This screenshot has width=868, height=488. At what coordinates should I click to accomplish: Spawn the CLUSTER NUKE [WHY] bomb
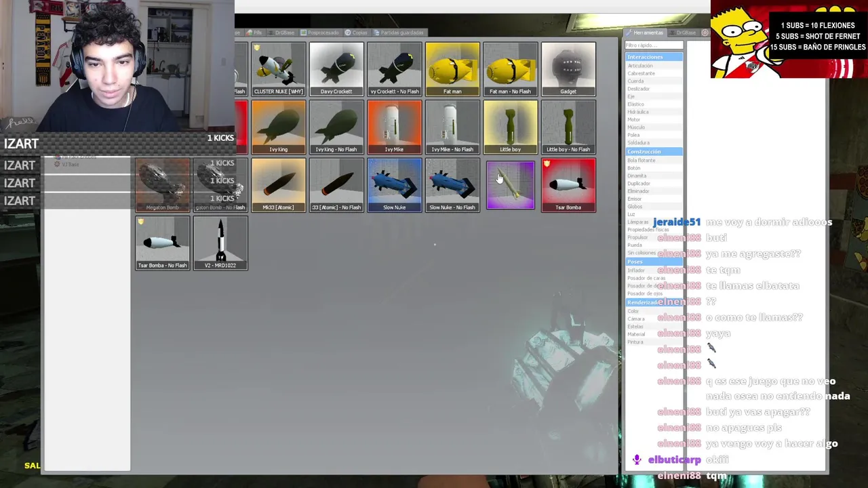[278, 69]
